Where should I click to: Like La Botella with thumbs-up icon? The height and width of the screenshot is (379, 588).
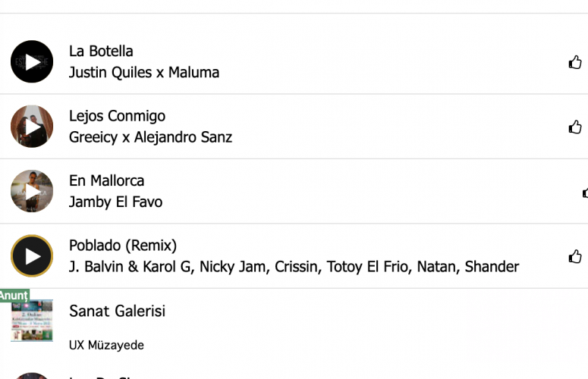[575, 62]
